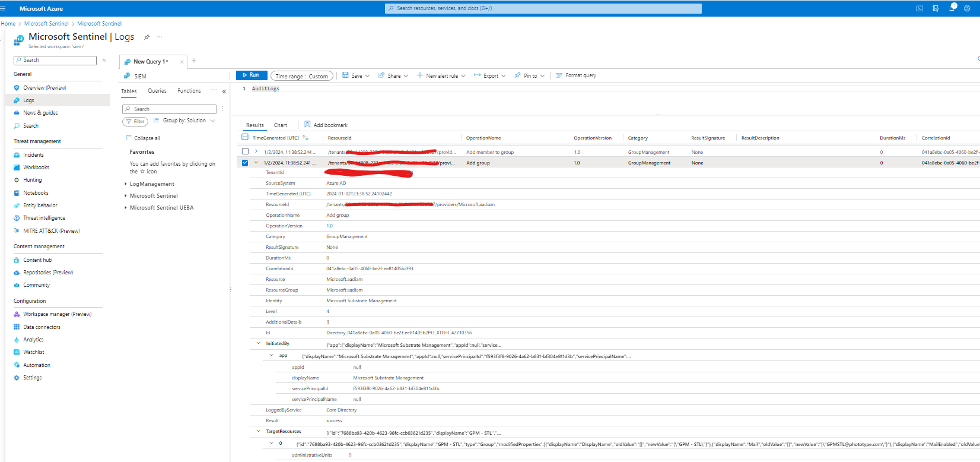Select the Tables tab
This screenshot has height=462, width=980.
[x=129, y=91]
